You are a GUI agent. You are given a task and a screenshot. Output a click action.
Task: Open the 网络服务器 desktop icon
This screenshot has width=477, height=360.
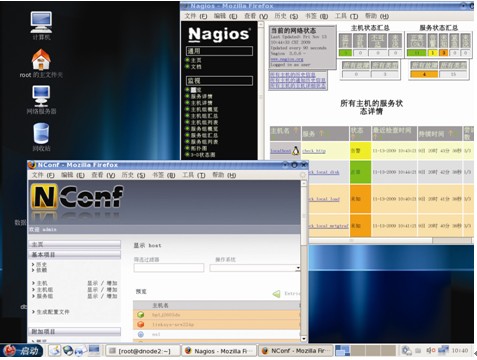click(41, 96)
